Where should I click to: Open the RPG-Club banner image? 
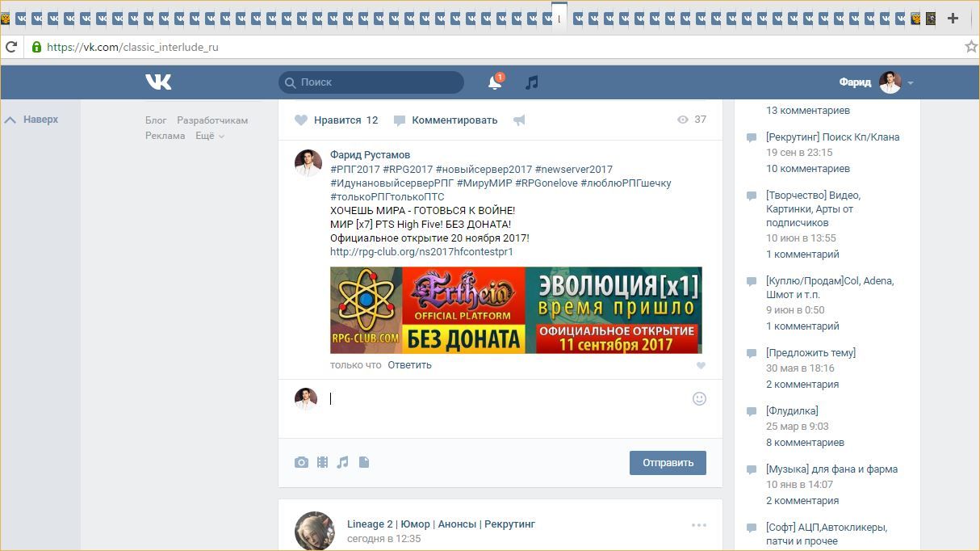point(516,310)
